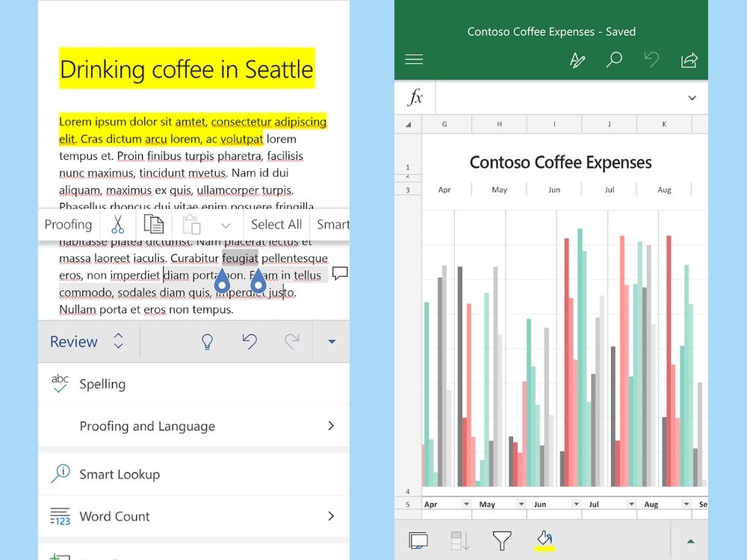Open Word Count details
The width and height of the screenshot is (747, 560).
click(193, 516)
